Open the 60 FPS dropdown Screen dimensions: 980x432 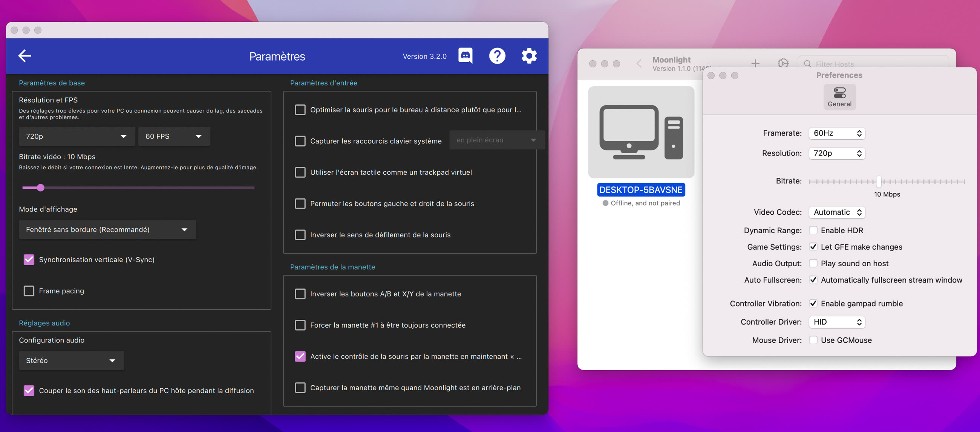(174, 136)
